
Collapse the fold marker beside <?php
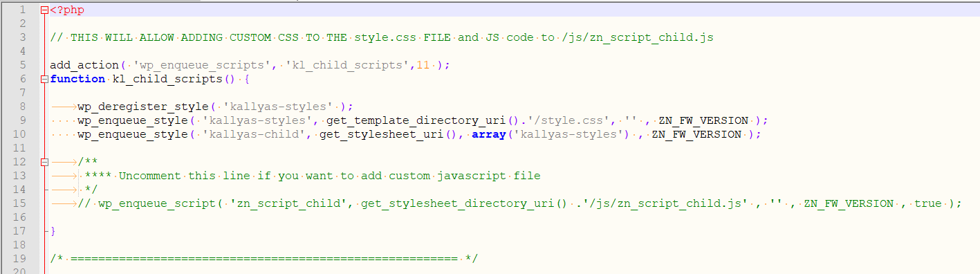pos(45,10)
